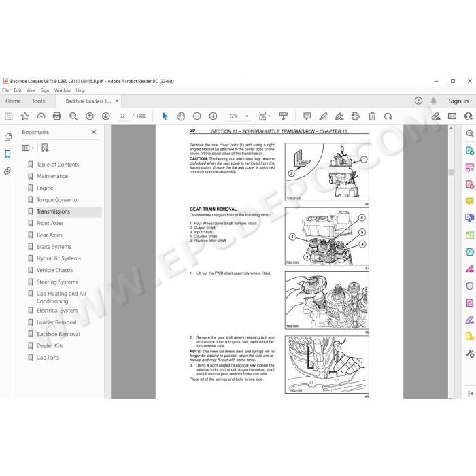Rotate the page view clockwise

click(388, 116)
